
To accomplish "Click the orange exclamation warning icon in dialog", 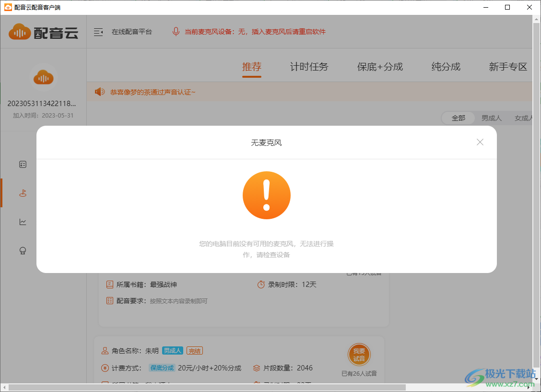I will click(267, 195).
